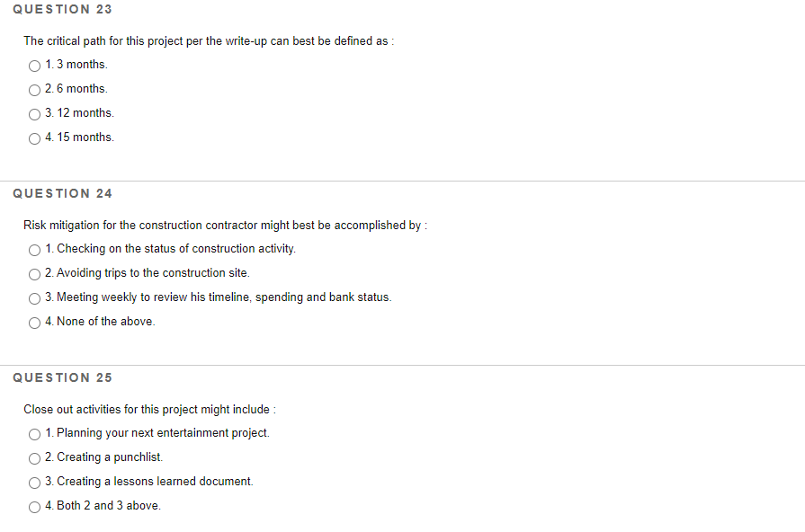Pick 'Planning your next entertainment project'
Viewport: 805px width, 532px height.
pyautogui.click(x=34, y=434)
